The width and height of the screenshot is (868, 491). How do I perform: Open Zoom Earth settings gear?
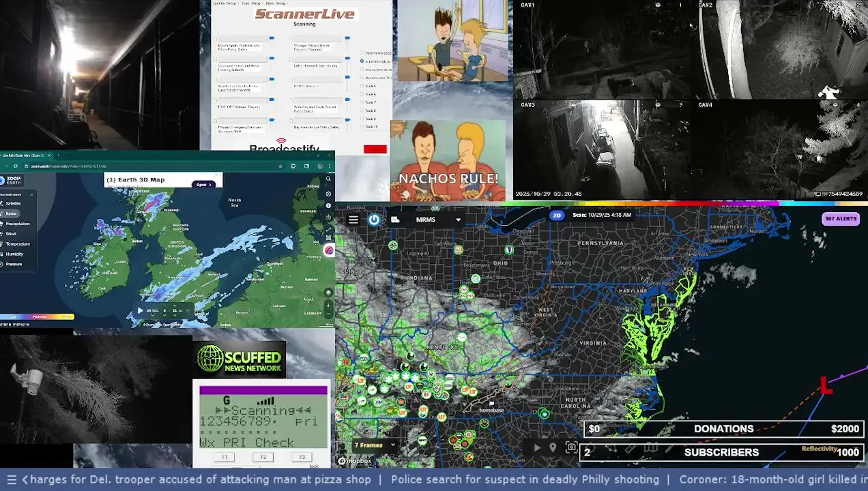pos(328,194)
